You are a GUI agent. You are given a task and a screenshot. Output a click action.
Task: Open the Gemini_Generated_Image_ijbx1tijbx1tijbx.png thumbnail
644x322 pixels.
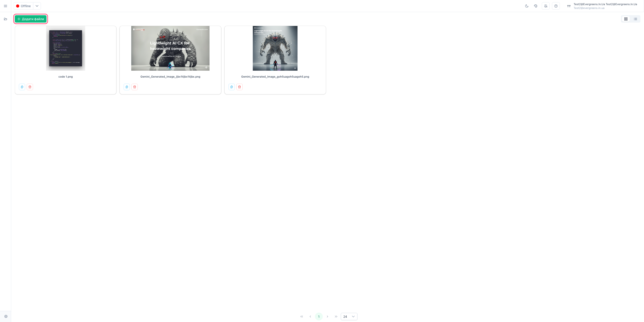(x=170, y=48)
